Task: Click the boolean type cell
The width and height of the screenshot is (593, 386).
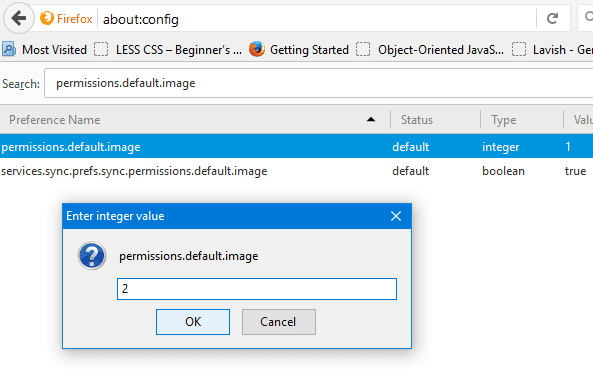Action: tap(503, 171)
